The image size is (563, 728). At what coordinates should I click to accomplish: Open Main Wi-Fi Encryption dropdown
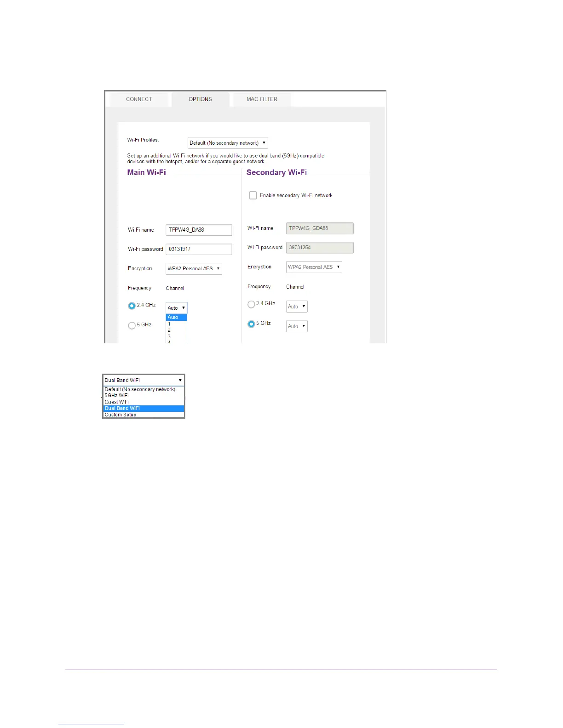click(x=194, y=268)
